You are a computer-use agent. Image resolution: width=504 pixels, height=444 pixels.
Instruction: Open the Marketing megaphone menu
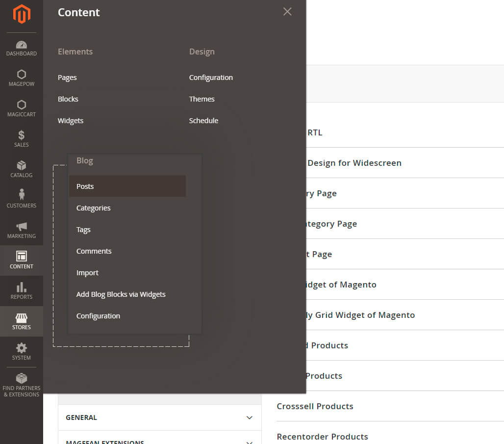[x=22, y=230]
